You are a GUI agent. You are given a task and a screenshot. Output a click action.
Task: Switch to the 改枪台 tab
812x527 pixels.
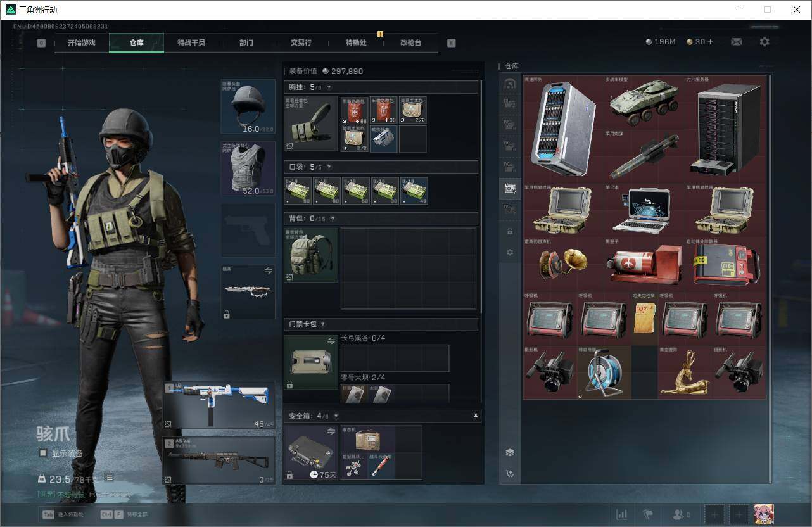click(410, 42)
